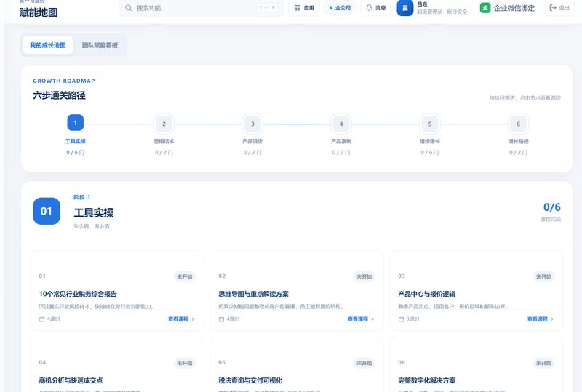The height and width of the screenshot is (392, 582).
Task: Click the blue 吕 user avatar
Action: (405, 8)
